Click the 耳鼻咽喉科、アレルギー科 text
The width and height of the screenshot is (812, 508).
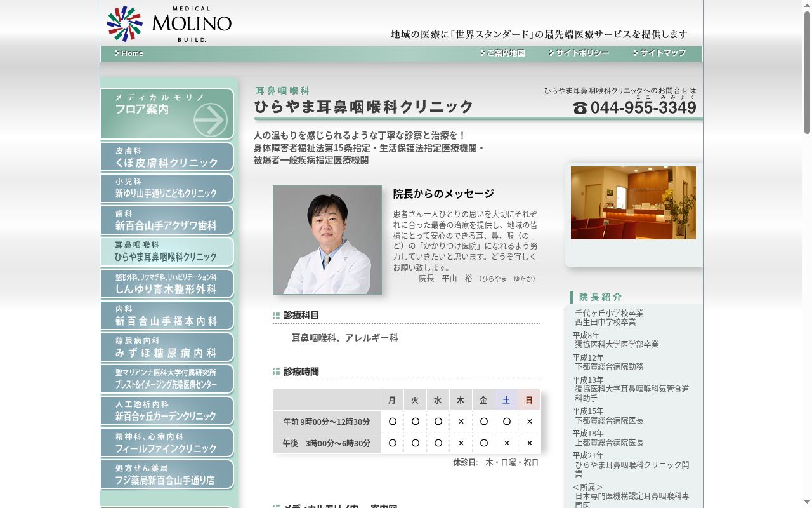click(x=344, y=338)
